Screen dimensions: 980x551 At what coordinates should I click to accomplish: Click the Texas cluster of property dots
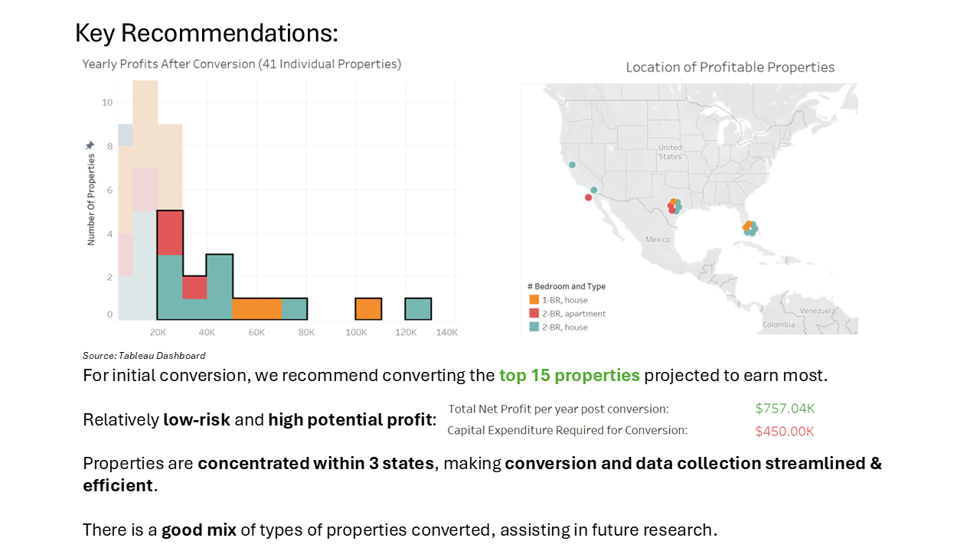(x=675, y=207)
